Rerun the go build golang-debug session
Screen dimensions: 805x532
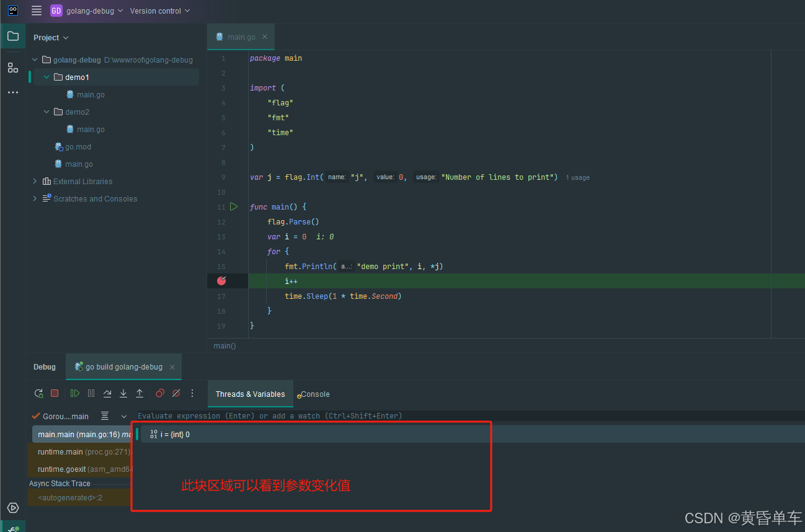pos(38,393)
